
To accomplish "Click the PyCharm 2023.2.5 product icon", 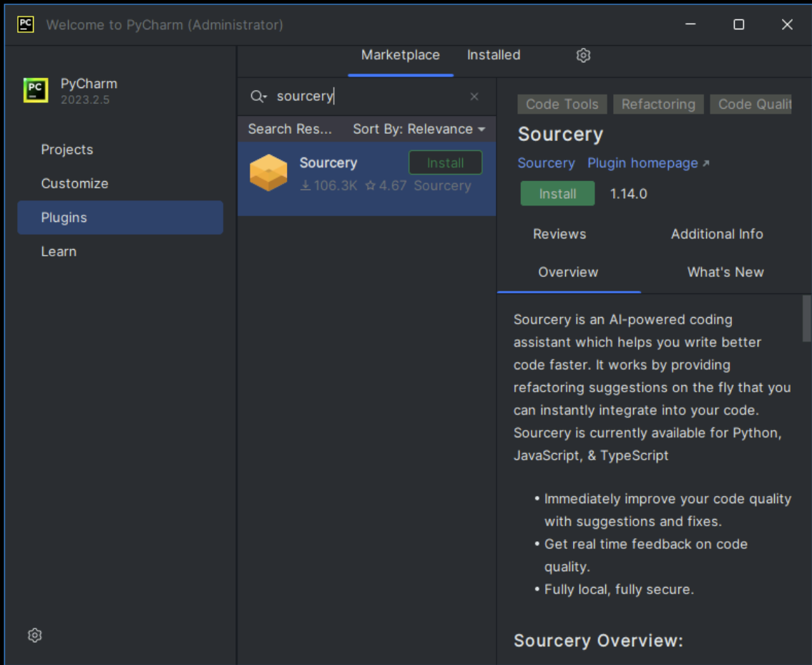I will pos(36,91).
